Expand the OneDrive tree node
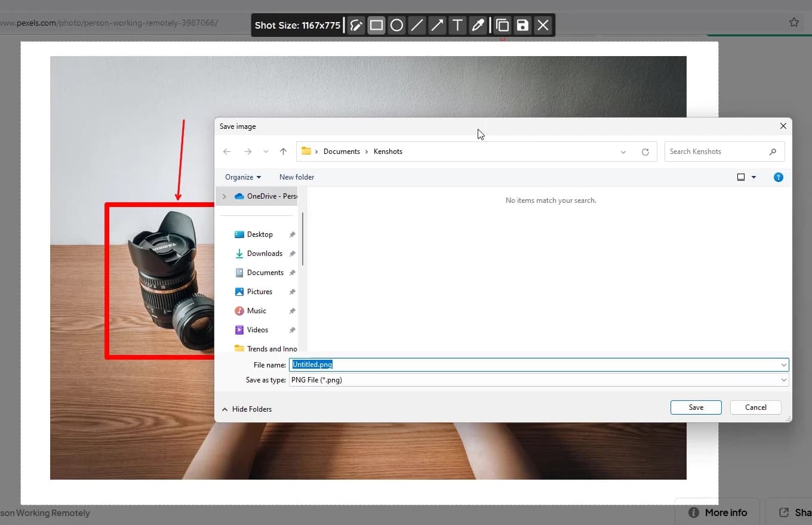The image size is (812, 525). pos(224,196)
